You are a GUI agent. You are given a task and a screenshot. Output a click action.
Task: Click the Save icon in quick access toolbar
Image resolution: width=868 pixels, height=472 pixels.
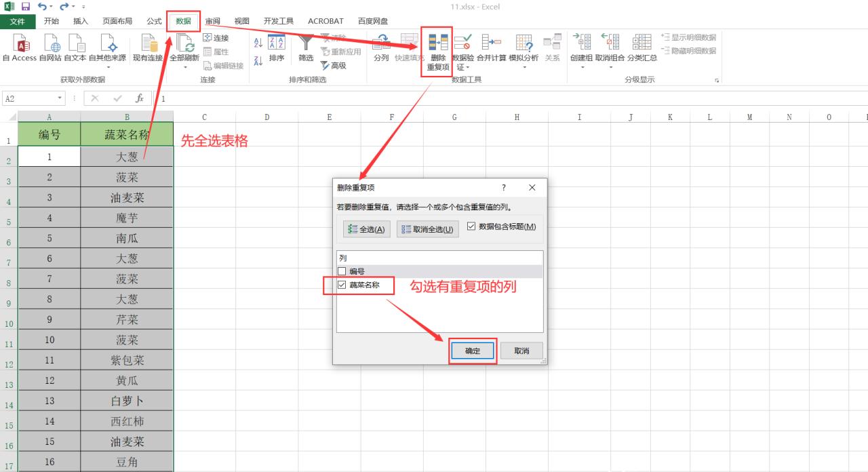coord(26,6)
